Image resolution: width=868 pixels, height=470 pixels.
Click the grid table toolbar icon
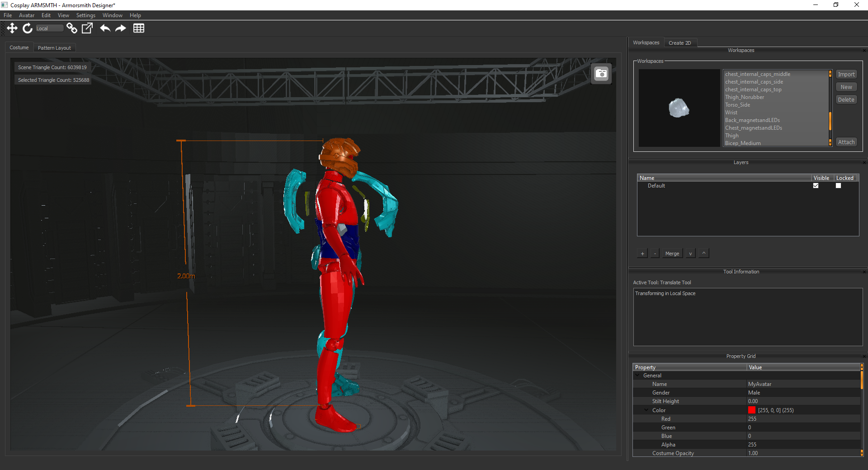pyautogui.click(x=139, y=28)
